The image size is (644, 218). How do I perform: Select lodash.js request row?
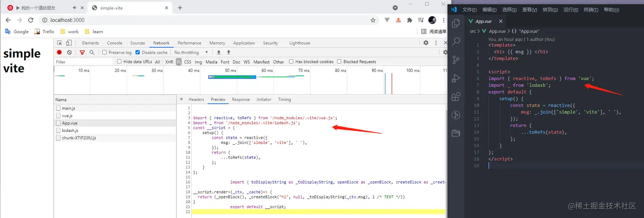click(115, 130)
